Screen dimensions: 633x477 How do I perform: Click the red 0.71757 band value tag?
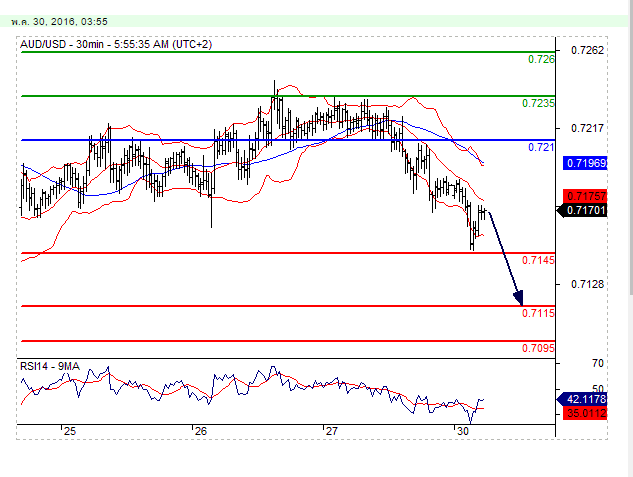click(585, 197)
